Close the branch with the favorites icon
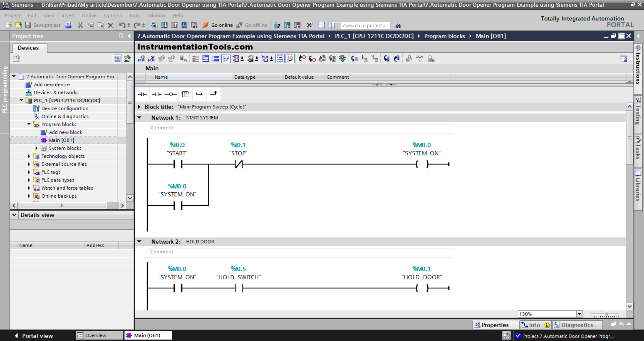 (213, 94)
